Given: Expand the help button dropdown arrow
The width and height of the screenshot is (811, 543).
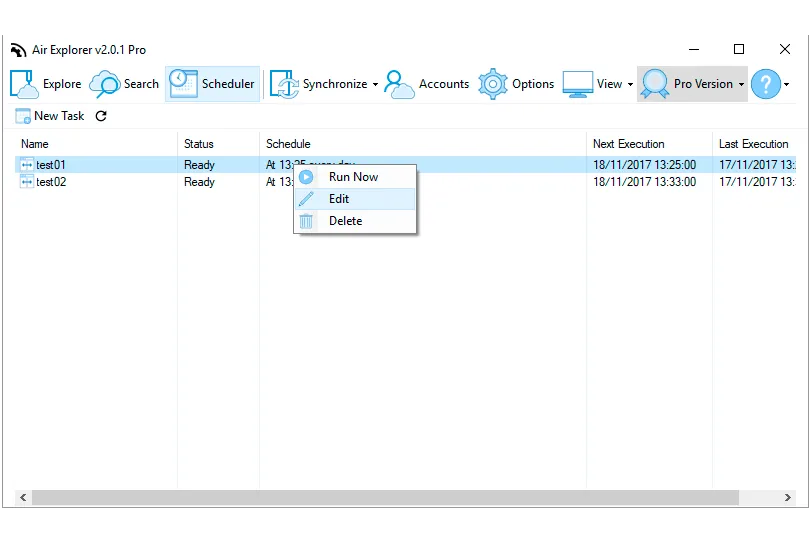Looking at the screenshot, I should [787, 84].
